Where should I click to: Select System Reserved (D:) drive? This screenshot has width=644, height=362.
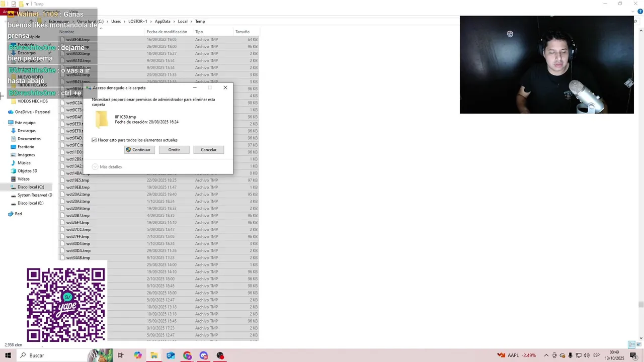click(31, 195)
